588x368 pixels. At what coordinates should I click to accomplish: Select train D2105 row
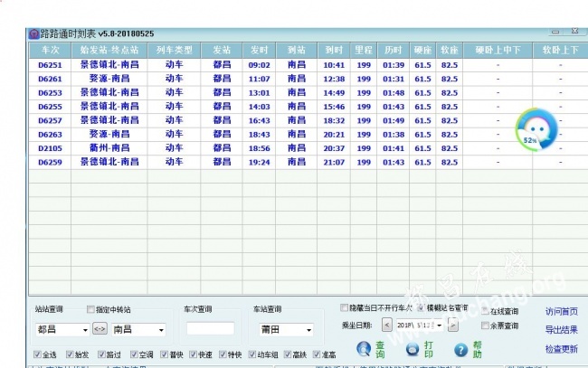(x=308, y=148)
